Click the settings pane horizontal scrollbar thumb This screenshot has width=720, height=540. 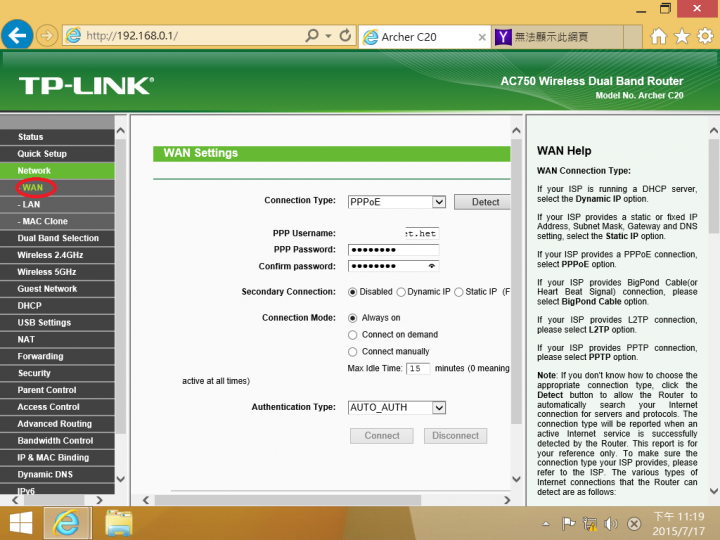(x=288, y=500)
